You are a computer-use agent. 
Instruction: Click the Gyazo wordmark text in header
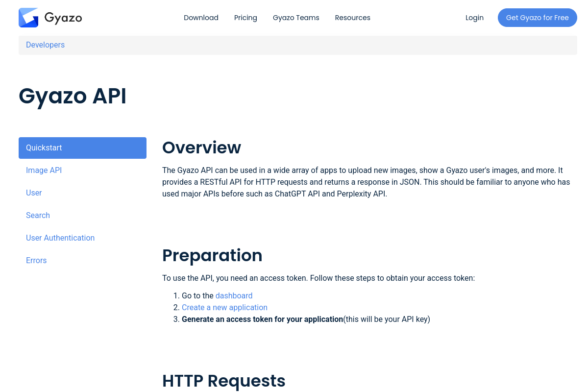coord(63,18)
